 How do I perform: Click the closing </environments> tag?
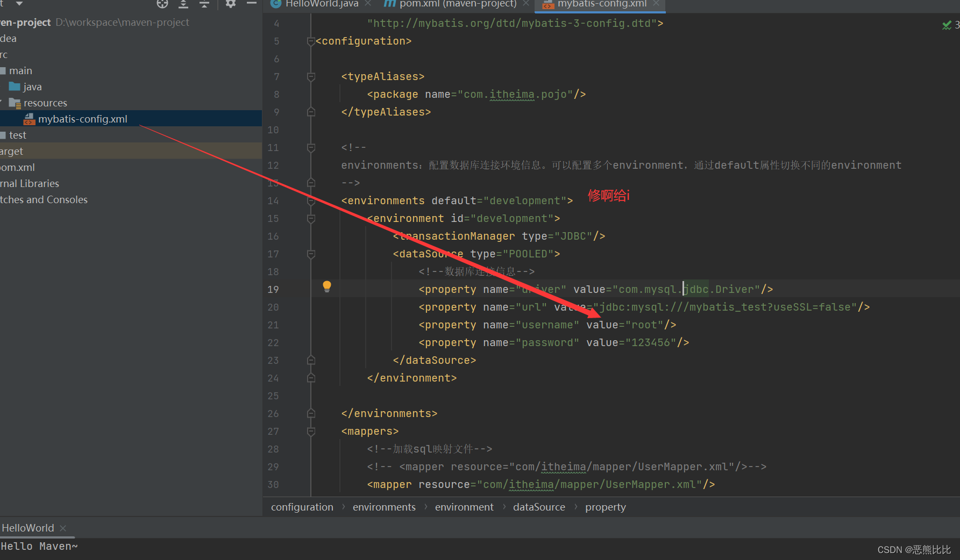point(389,413)
